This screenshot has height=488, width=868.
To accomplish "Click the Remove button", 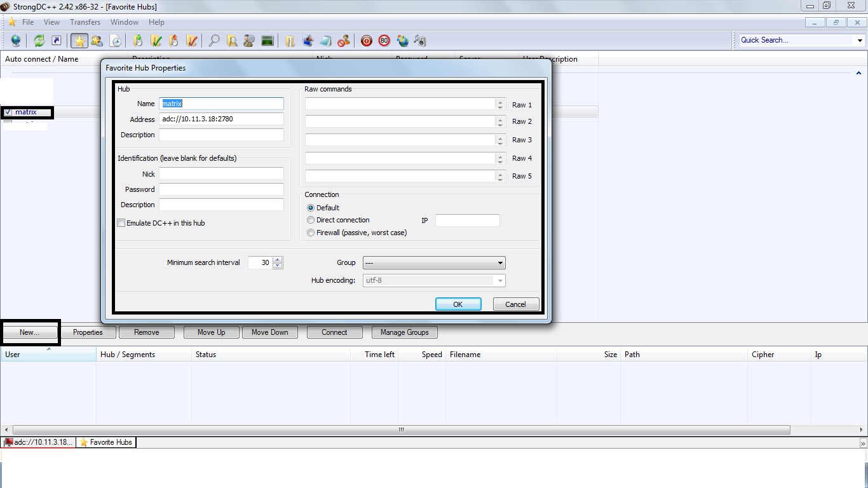I will 146,332.
